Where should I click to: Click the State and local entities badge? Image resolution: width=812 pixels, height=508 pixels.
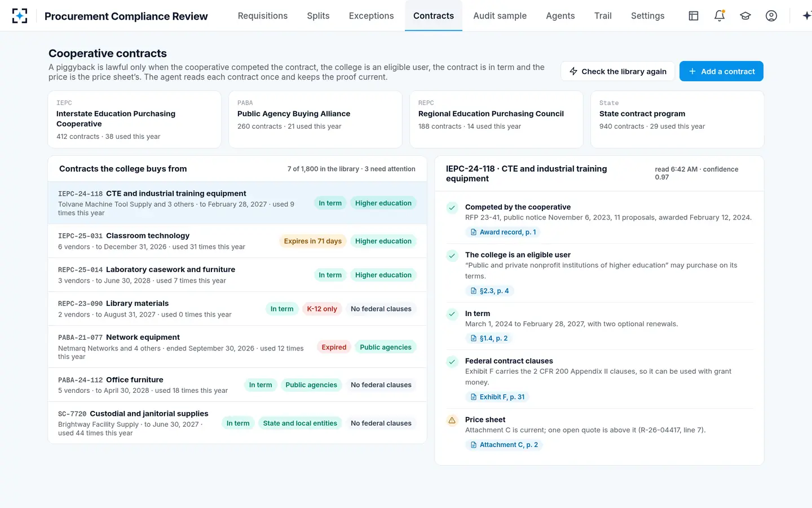pos(300,423)
